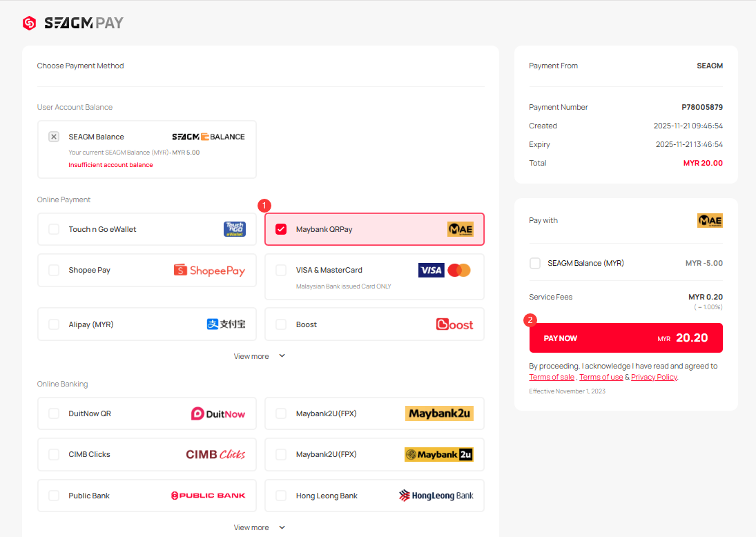Screen dimensions: 756x537
Task: Click the Touch n Go eWallet logo
Action: (235, 229)
